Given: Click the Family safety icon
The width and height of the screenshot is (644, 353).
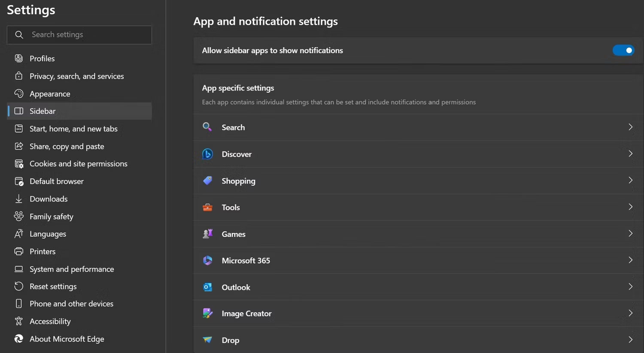Looking at the screenshot, I should coord(19,216).
